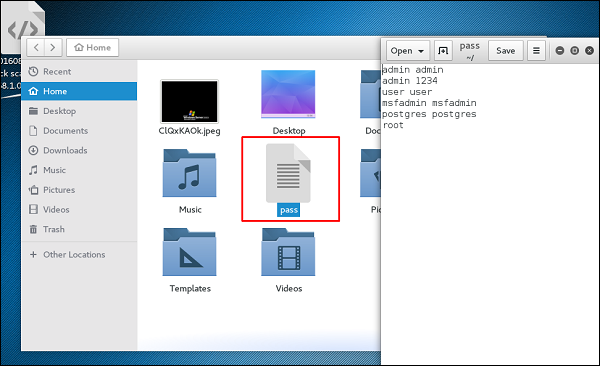Open the Music folder icon

189,173
